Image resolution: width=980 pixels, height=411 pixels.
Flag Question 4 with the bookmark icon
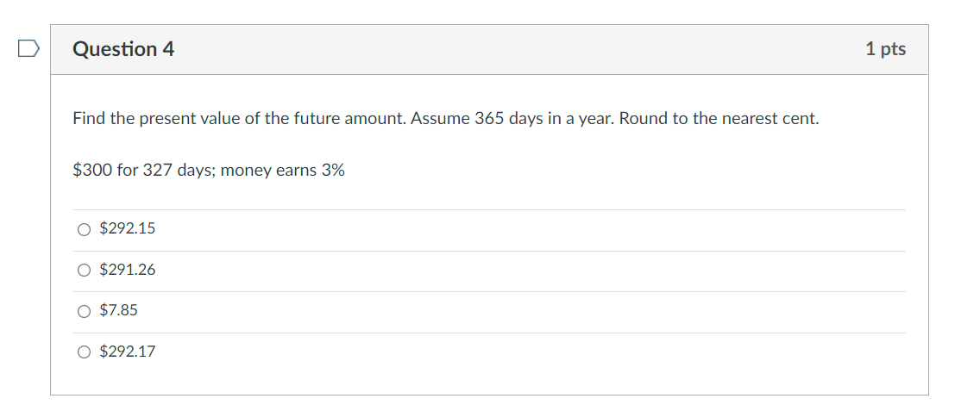click(x=27, y=49)
